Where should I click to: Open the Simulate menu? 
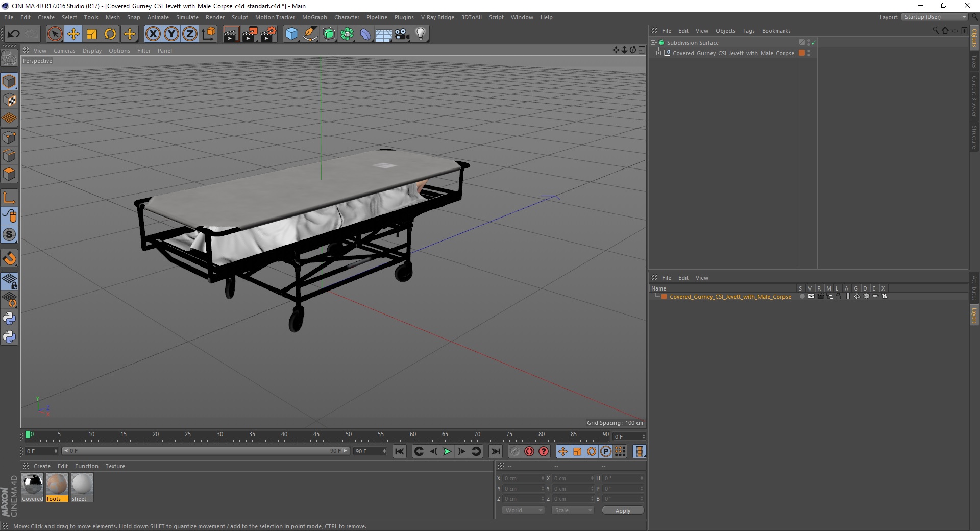click(187, 17)
